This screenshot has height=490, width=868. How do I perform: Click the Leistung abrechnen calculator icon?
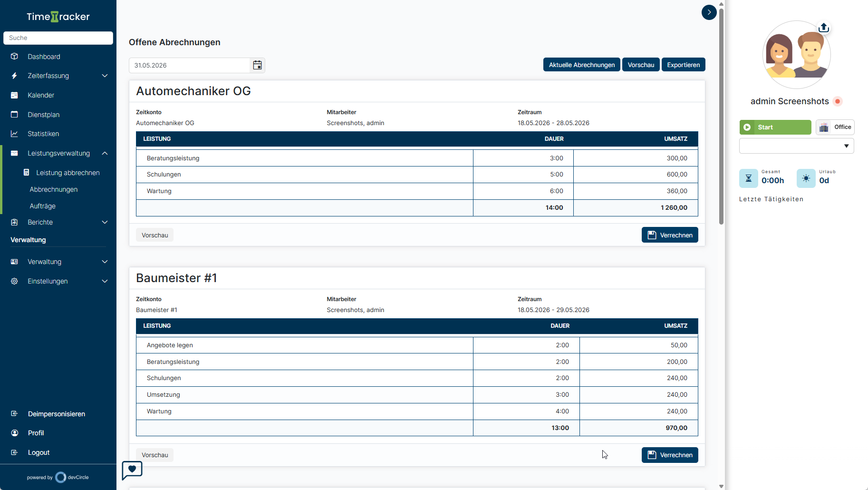[x=27, y=173]
